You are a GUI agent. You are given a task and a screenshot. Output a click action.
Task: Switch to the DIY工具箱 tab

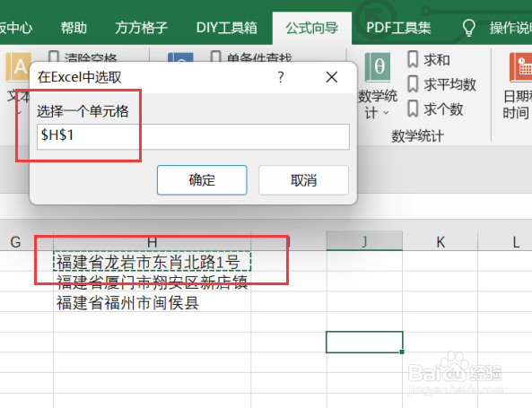pyautogui.click(x=227, y=28)
